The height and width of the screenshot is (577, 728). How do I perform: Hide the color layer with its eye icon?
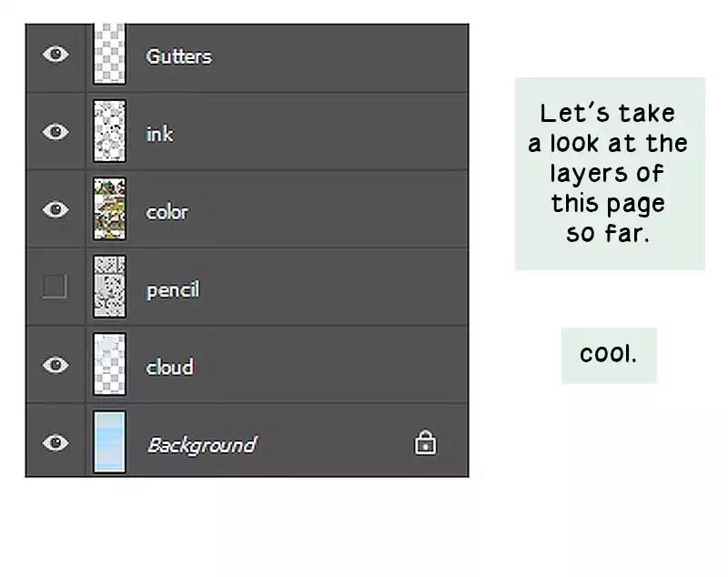tap(56, 210)
